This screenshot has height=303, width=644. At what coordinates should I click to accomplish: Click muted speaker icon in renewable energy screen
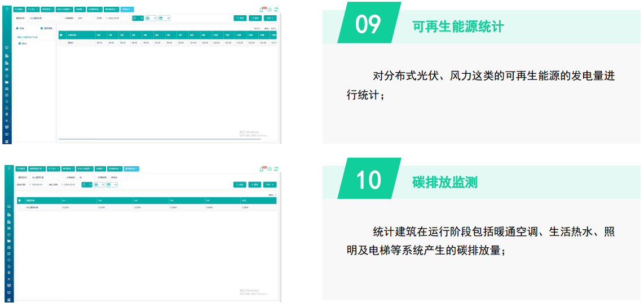tap(269, 10)
